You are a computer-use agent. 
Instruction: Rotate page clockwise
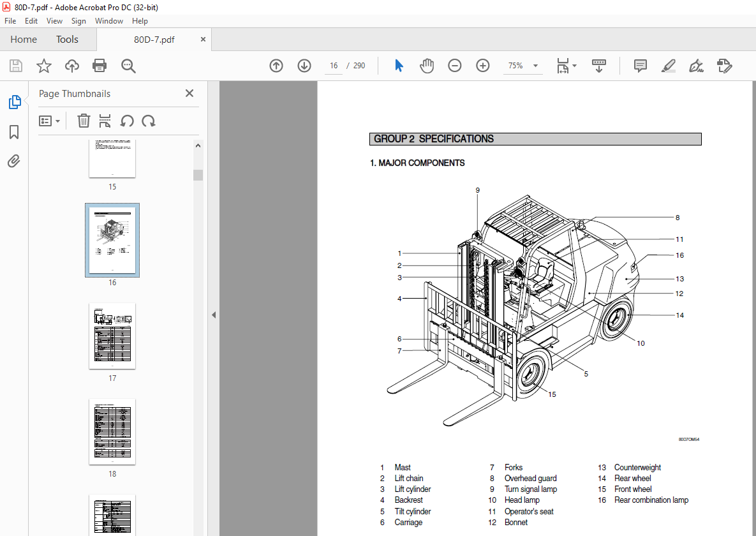(149, 121)
